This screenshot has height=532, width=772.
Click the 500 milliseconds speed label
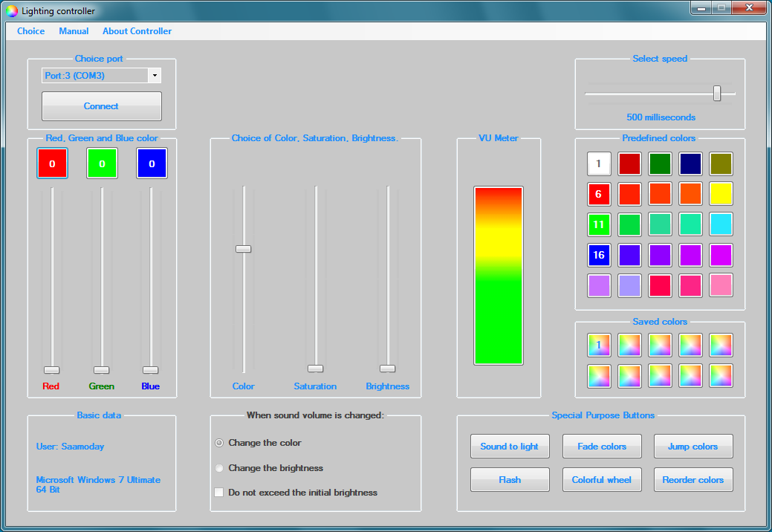click(661, 117)
